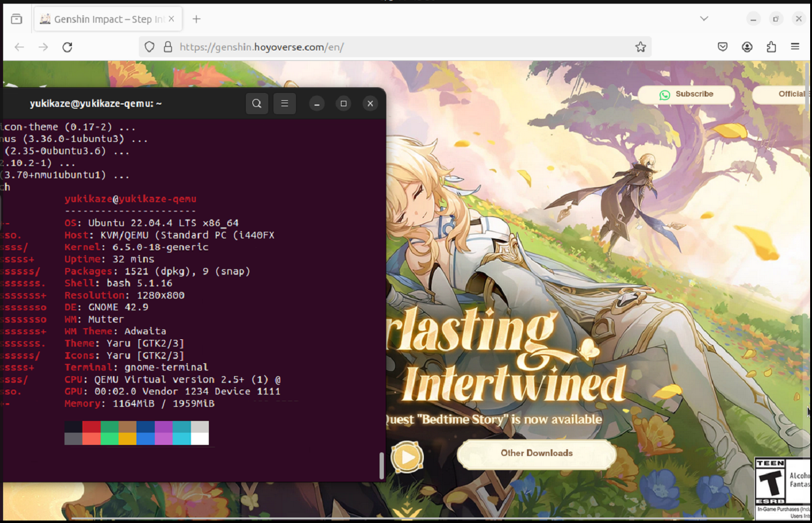Screen dimensions: 812x523
Task: Maximize the terminal window
Action: tap(343, 104)
